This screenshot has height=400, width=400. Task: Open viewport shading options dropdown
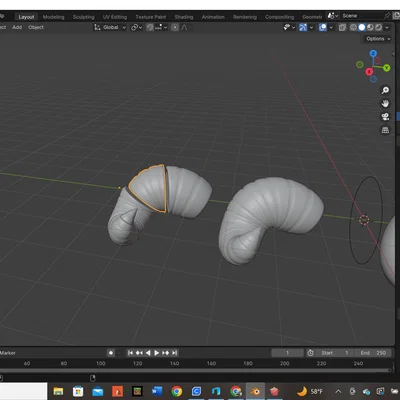point(387,28)
